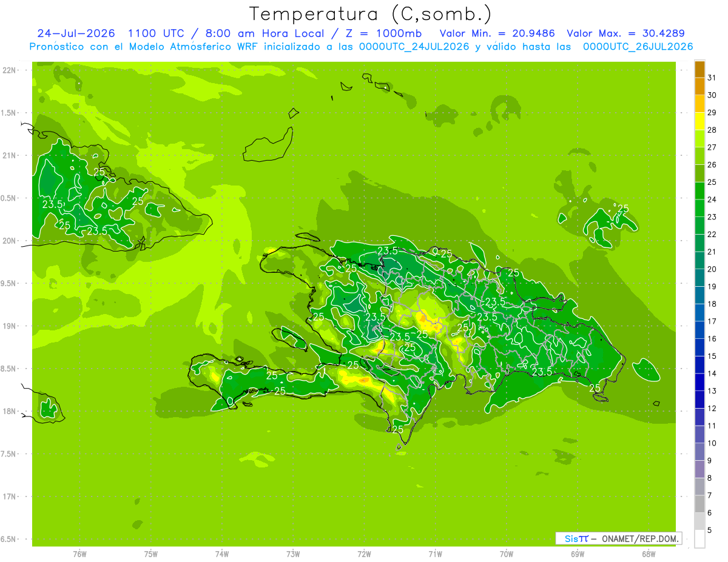The image size is (728, 562).
Task: Choose the purple swatch between 8 and 9
Action: (699, 469)
